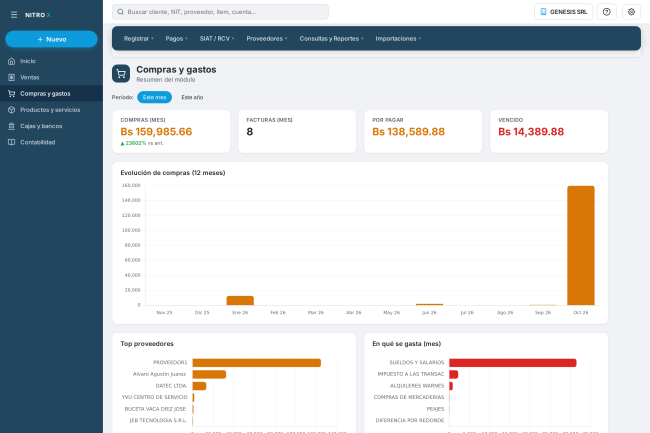This screenshot has width=650, height=433.
Task: Click the IMPUESTO A LAS TRANSAC expense bar
Action: (454, 375)
